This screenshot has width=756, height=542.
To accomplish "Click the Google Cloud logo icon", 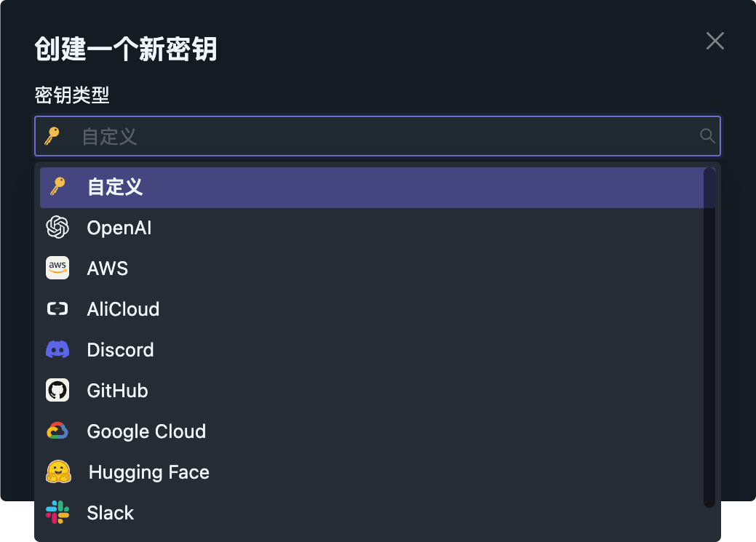I will click(57, 431).
